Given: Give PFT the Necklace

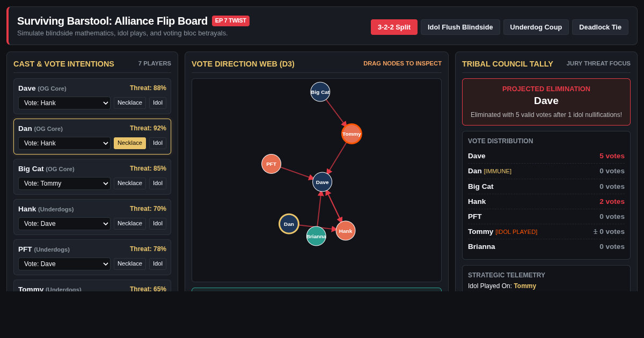Looking at the screenshot, I should click(x=130, y=264).
